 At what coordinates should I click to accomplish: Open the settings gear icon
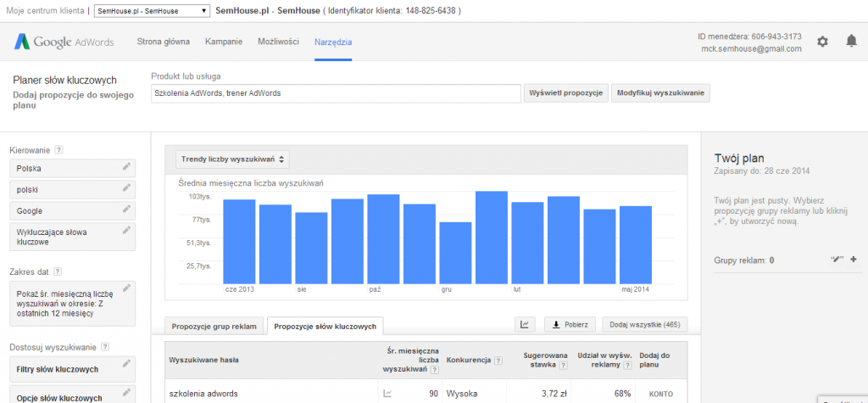point(822,42)
